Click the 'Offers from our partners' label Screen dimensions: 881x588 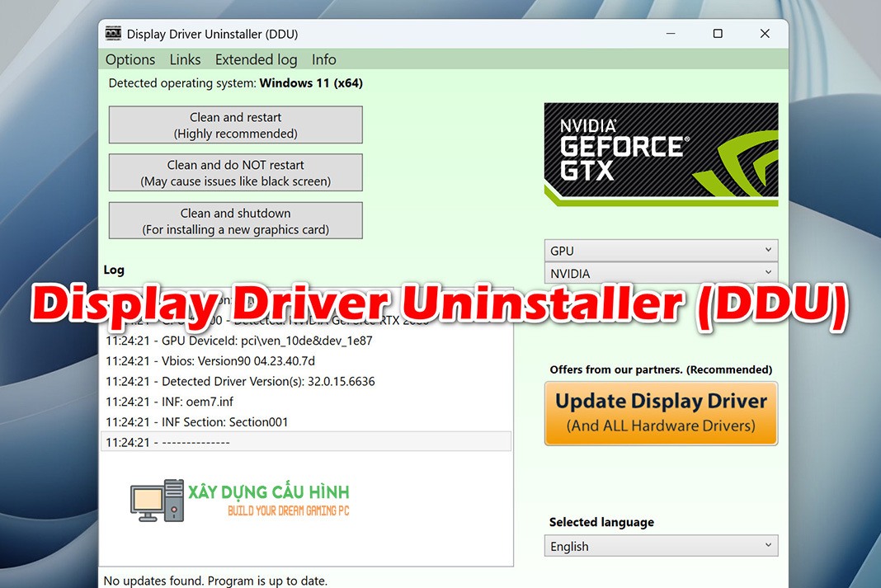coord(661,369)
